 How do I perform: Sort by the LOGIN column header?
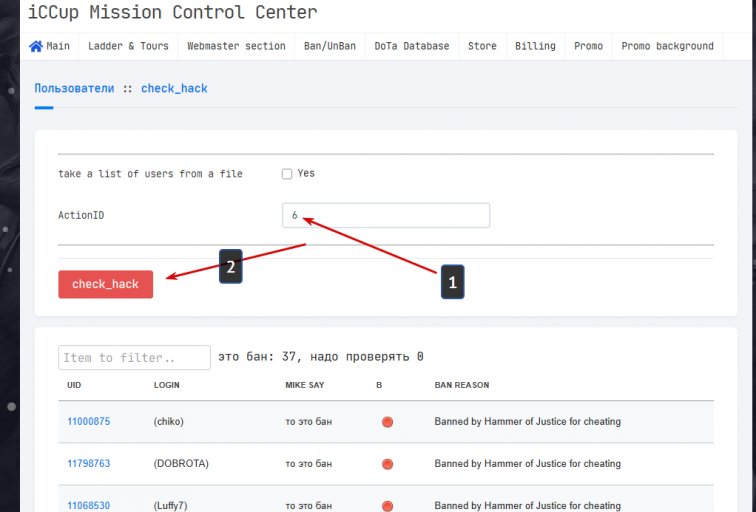pyautogui.click(x=167, y=385)
